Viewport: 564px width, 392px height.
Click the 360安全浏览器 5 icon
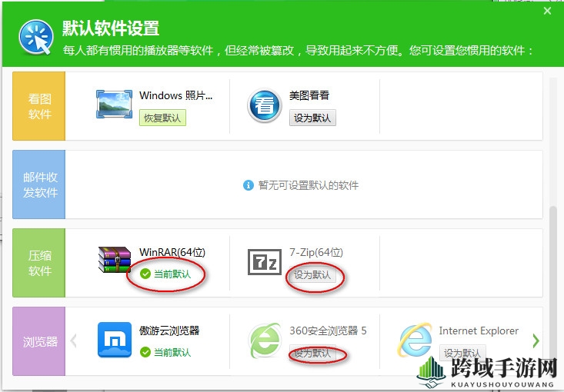tap(265, 340)
